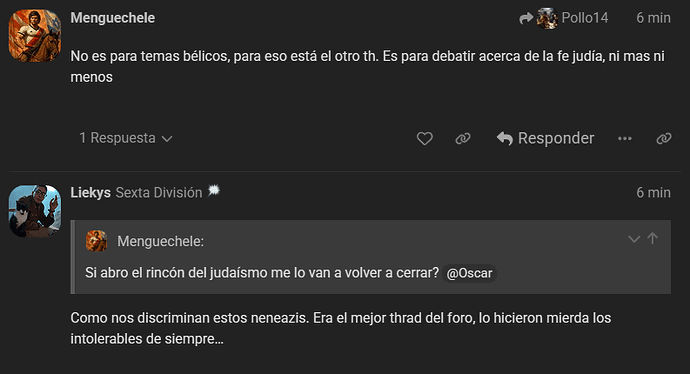Click the @Oscar mention
This screenshot has height=374, width=690.
[469, 273]
